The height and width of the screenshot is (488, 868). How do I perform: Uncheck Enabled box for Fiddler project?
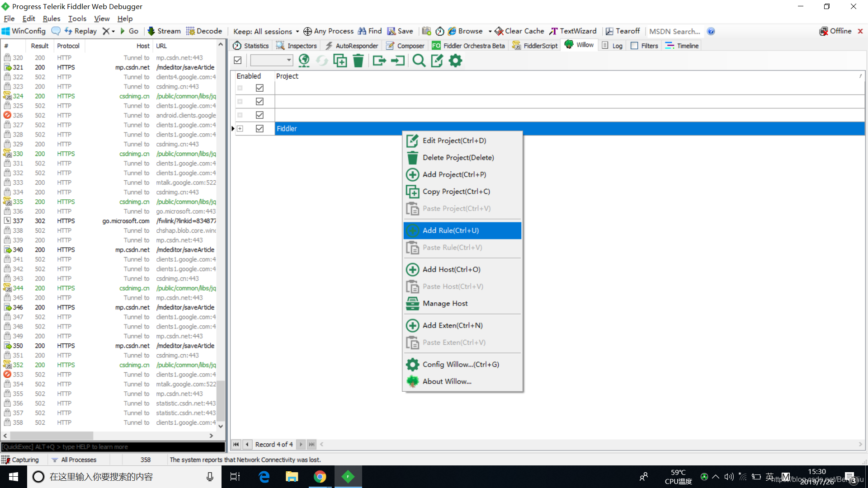pyautogui.click(x=259, y=129)
